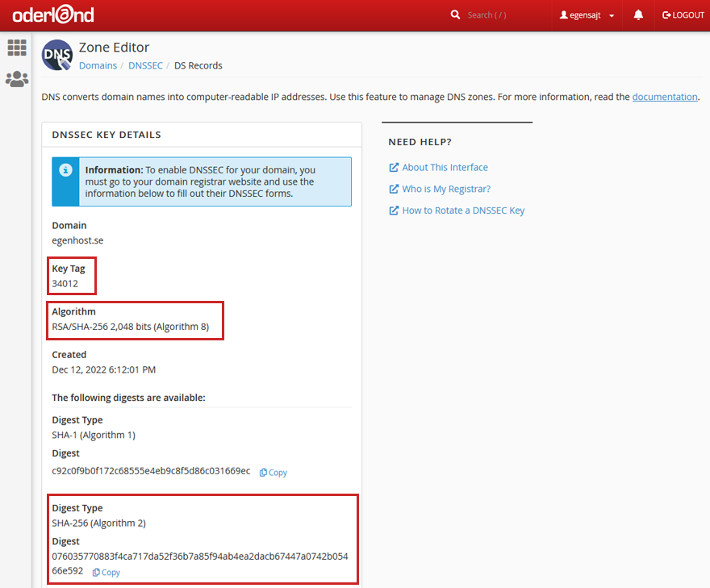Click the SHA-1 digest hash string

(151, 471)
